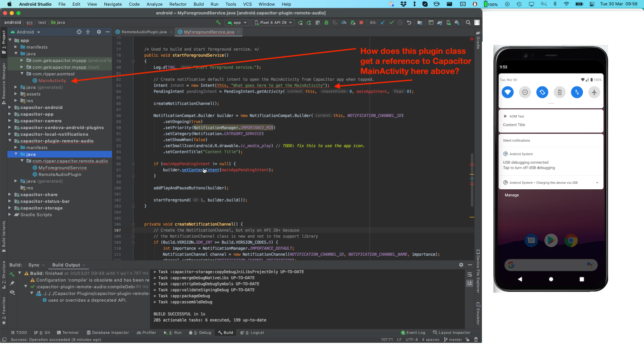Click the Git commit checkmark icon

[x=391, y=22]
